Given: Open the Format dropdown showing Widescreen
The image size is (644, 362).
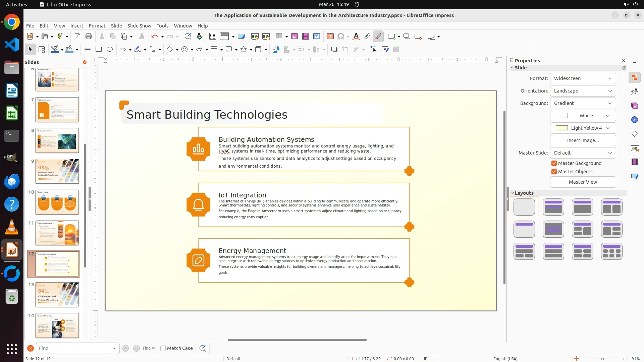Looking at the screenshot, I should (583, 78).
